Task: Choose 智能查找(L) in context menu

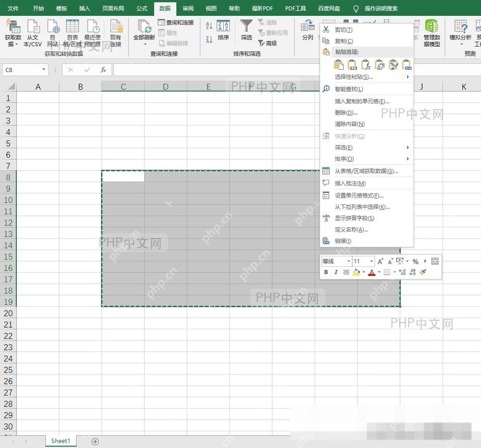Action: coord(367,89)
